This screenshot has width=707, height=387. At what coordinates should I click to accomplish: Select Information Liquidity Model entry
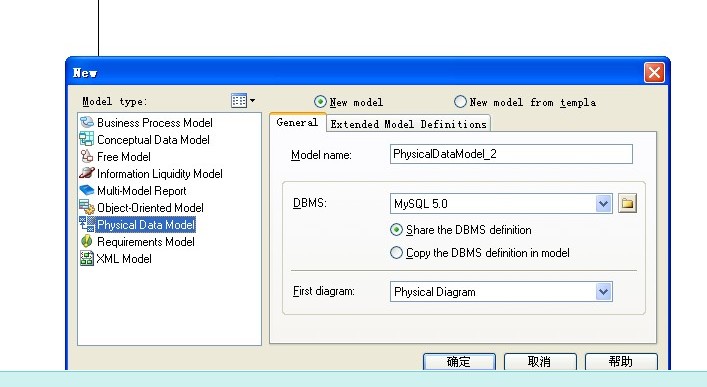pos(160,174)
